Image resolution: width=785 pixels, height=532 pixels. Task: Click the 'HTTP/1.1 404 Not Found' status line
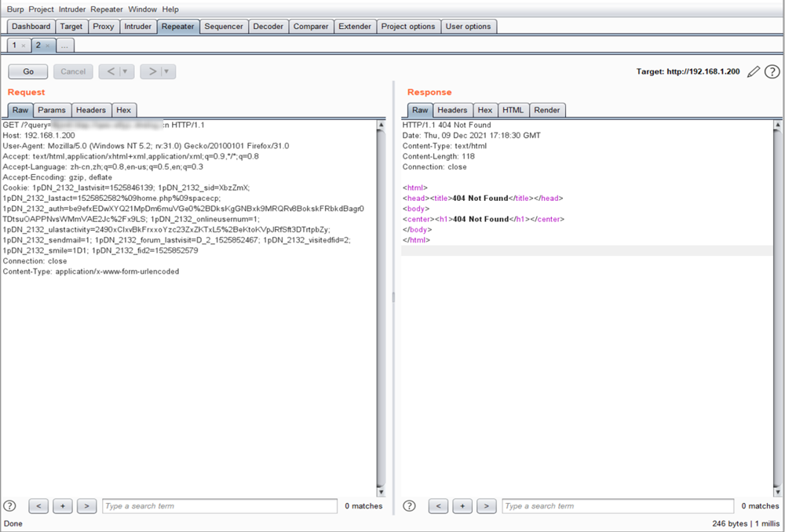click(447, 125)
